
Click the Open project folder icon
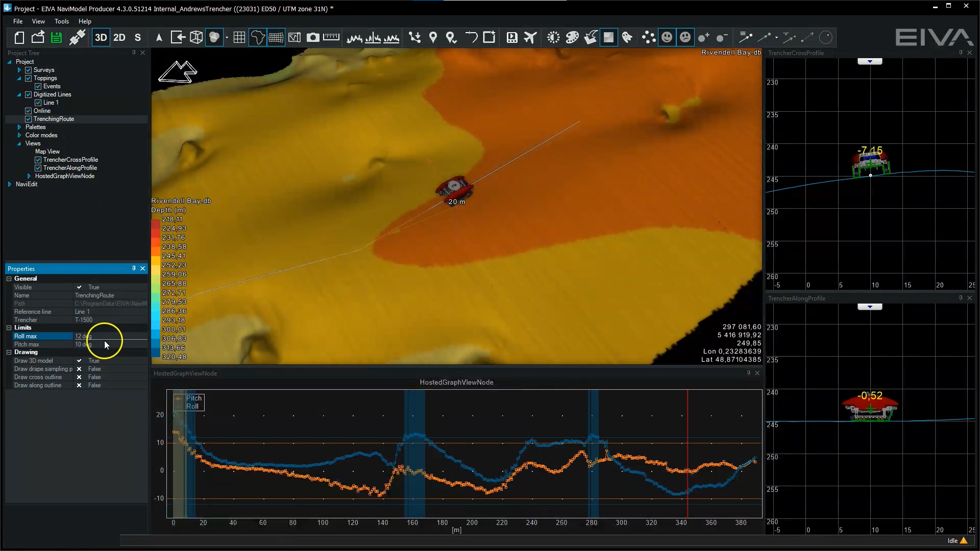38,37
